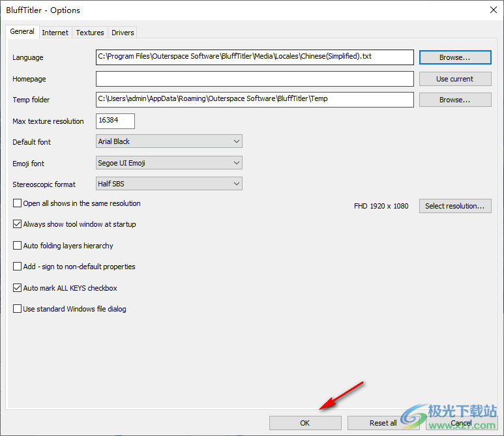Screen dimensions: 504x436
Task: Open the Textures tab
Action: click(89, 33)
